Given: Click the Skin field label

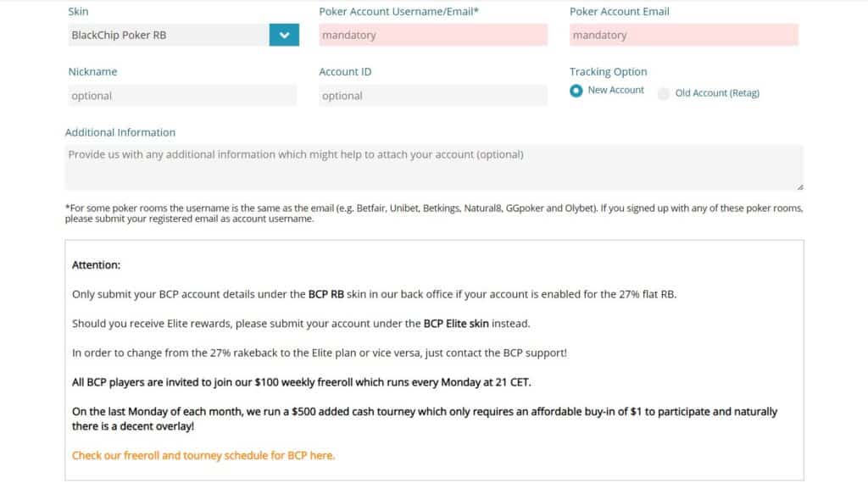Looking at the screenshot, I should (78, 12).
